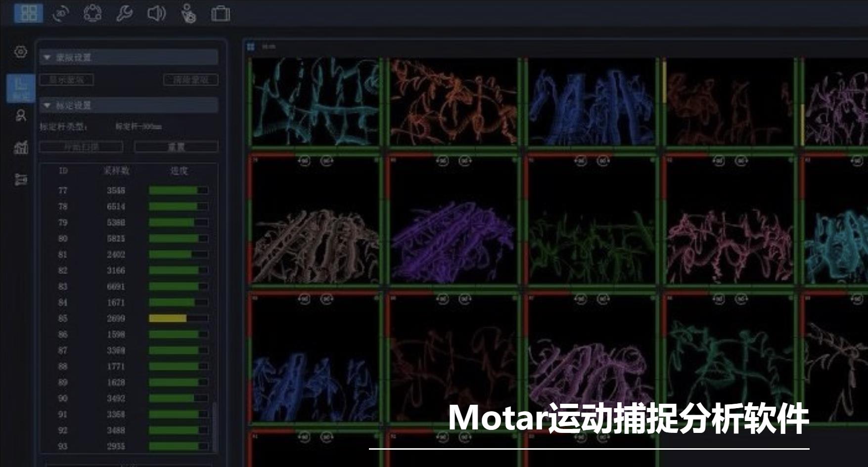The width and height of the screenshot is (868, 467).
Task: Select the orange trace thumbnail in top row
Action: point(454,102)
